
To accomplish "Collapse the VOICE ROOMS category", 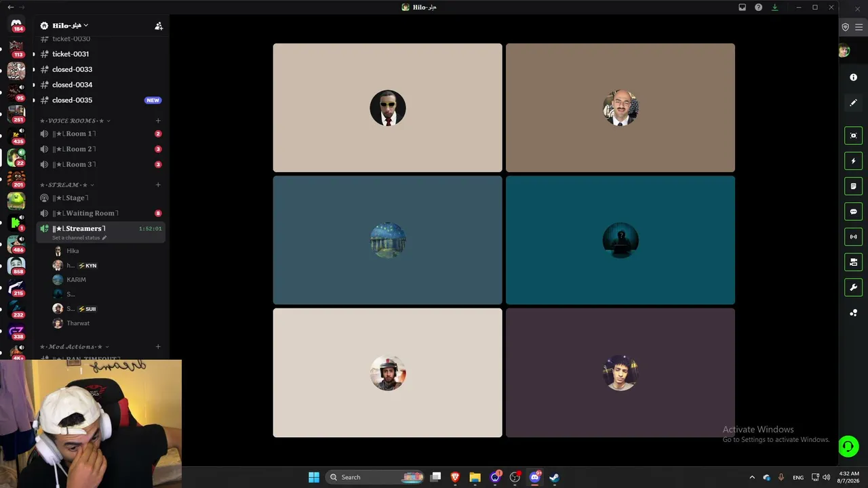I will pos(75,121).
